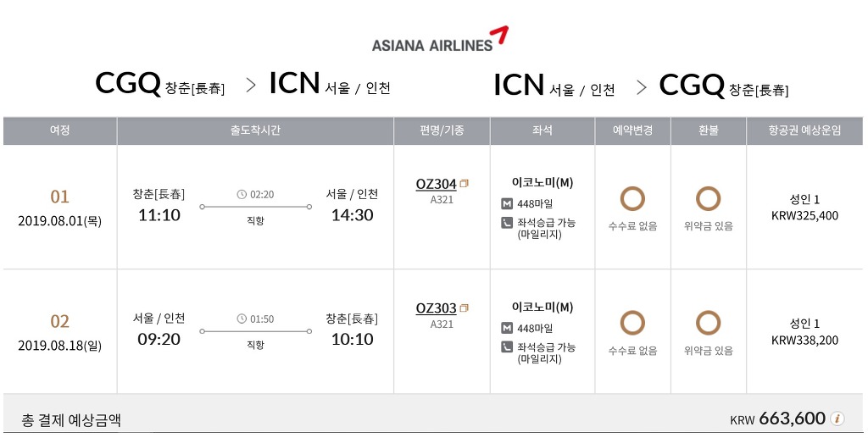The width and height of the screenshot is (868, 438).
Task: Click the 편명/기종 column header
Action: [442, 130]
